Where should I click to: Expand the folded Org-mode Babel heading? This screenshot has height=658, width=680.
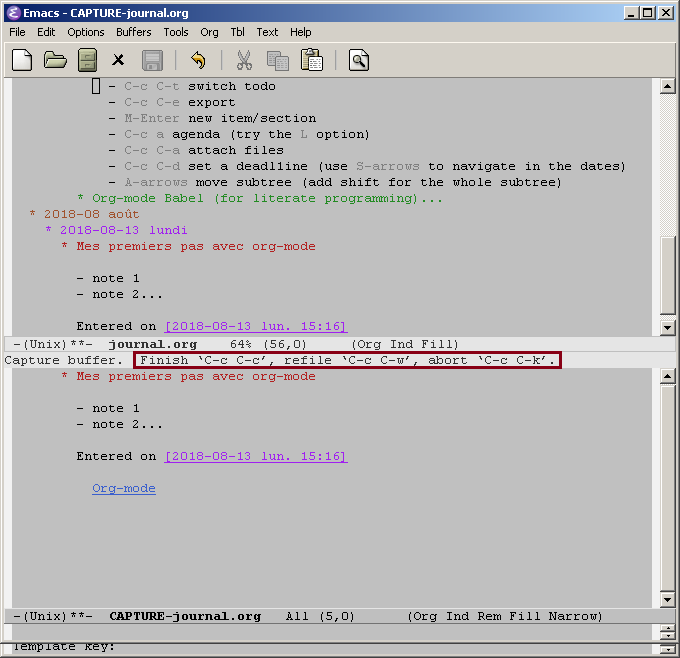point(254,198)
